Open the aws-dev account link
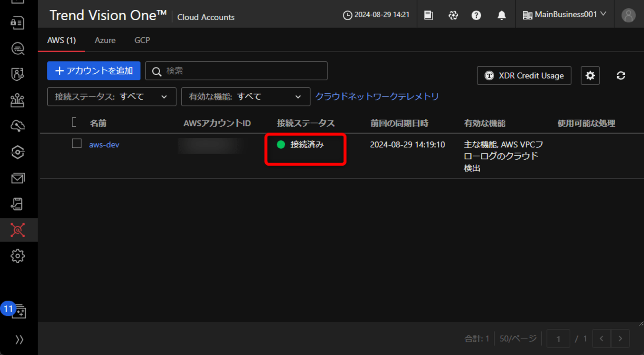Screen dimensions: 644x355 tap(104, 145)
